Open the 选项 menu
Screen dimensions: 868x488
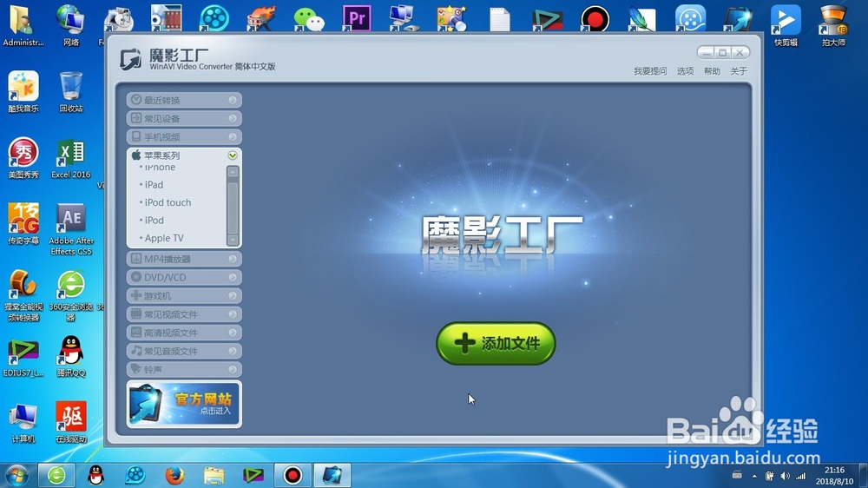[686, 71]
